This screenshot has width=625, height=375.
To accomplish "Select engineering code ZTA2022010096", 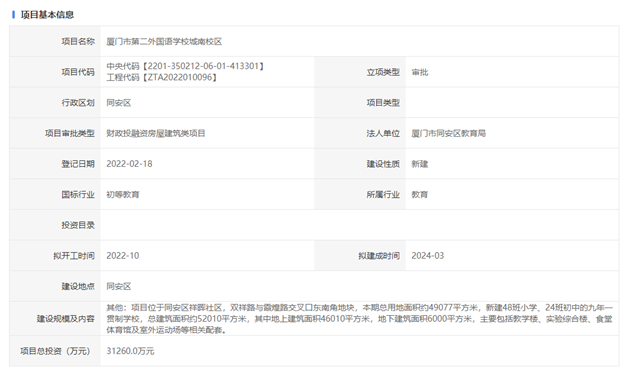I will [x=180, y=77].
